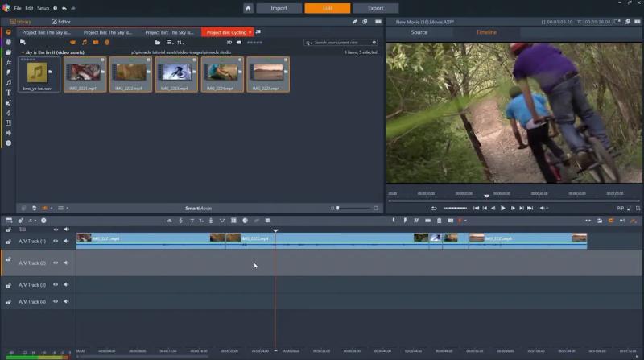Click the undo arrow in top bar
The width and height of the screenshot is (644, 360).
point(64,8)
